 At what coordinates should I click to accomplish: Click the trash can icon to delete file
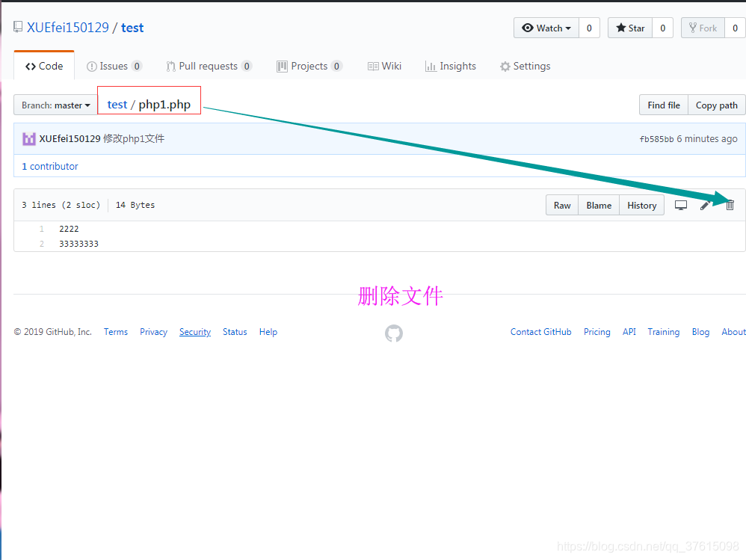pyautogui.click(x=730, y=205)
